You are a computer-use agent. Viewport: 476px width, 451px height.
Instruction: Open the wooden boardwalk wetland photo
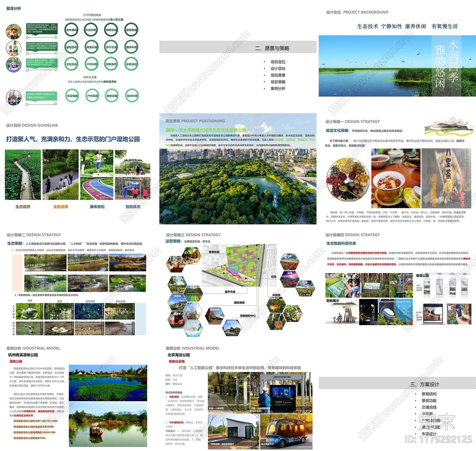click(x=23, y=175)
